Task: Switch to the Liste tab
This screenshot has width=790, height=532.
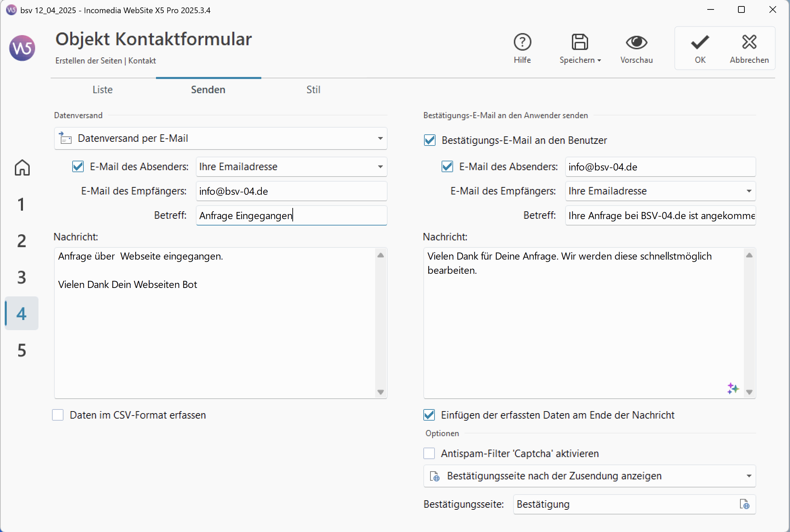Action: click(x=103, y=89)
